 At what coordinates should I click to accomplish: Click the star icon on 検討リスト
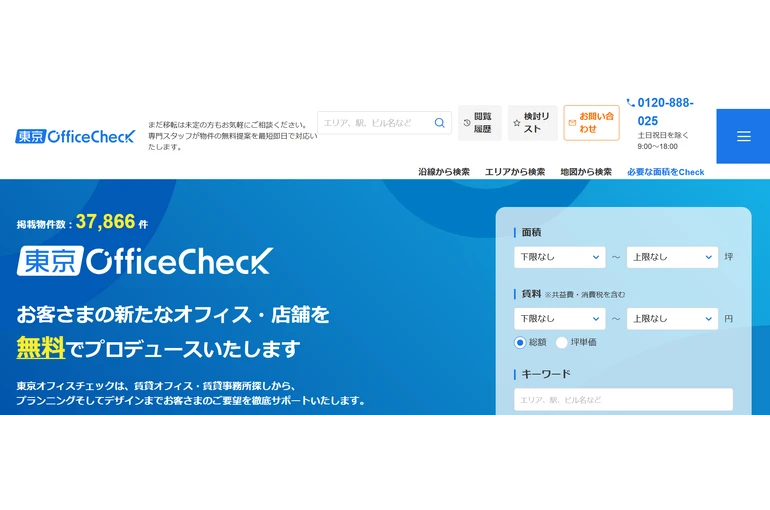(x=517, y=123)
